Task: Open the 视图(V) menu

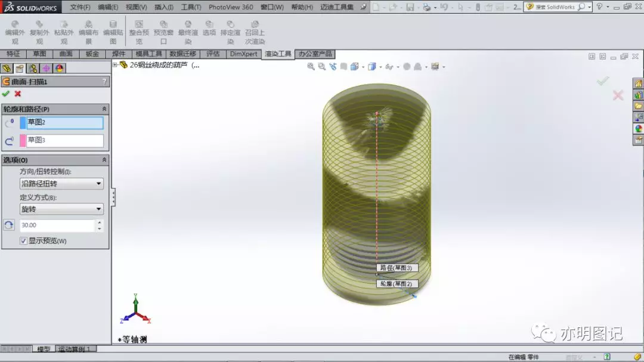Action: pyautogui.click(x=137, y=7)
